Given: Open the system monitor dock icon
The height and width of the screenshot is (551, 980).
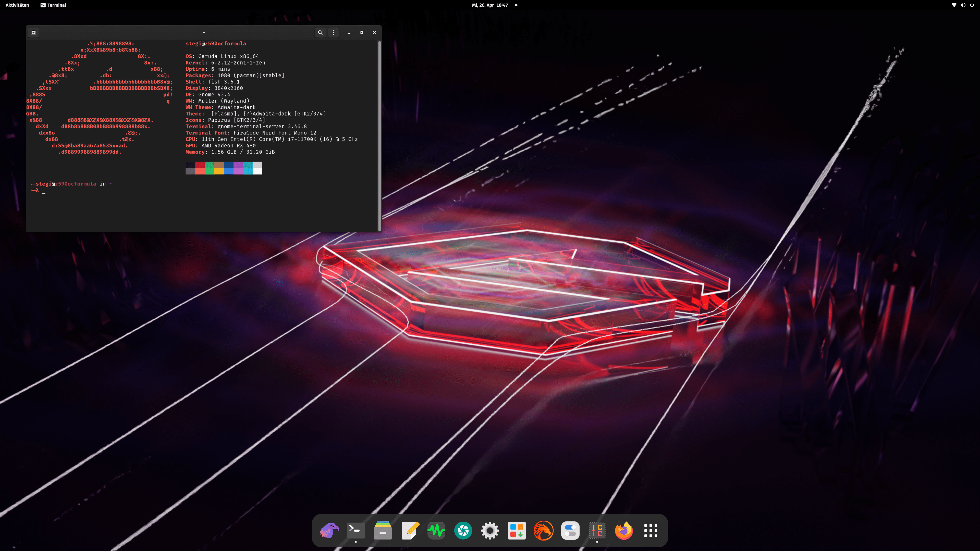Looking at the screenshot, I should point(436,531).
